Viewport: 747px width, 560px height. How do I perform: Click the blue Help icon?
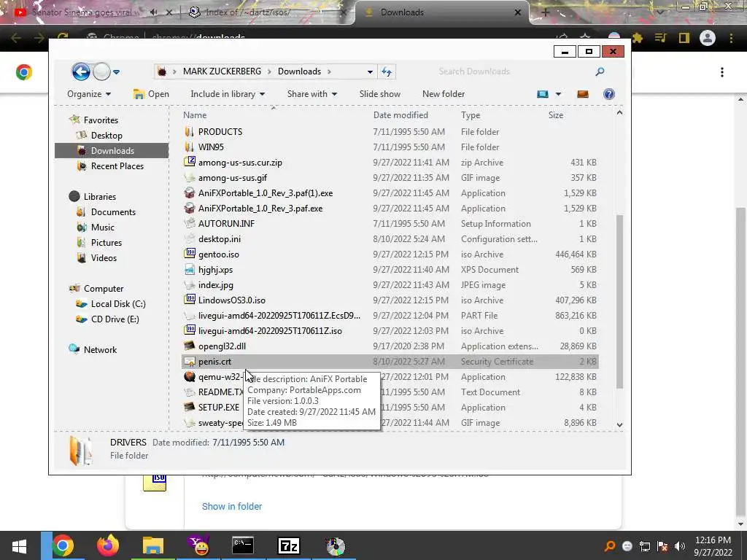(609, 94)
